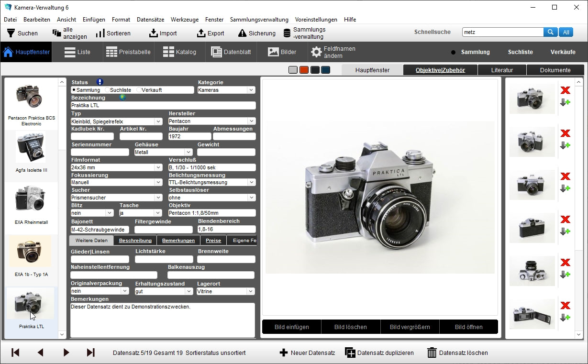Click Neuer Datensatz button
The image size is (588, 364).
pyautogui.click(x=307, y=353)
